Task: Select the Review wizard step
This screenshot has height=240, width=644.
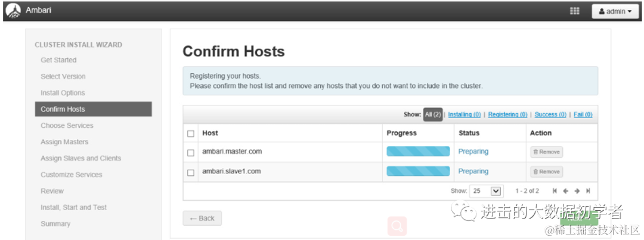Action: [x=52, y=191]
